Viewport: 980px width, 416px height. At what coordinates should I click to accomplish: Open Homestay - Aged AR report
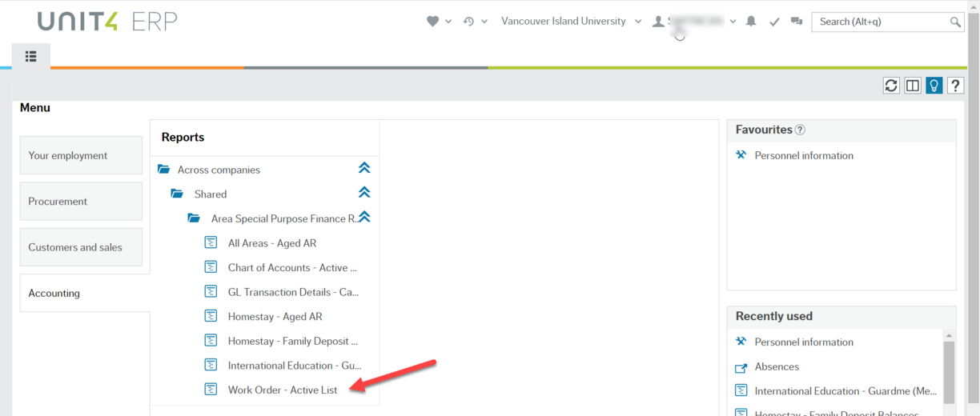[x=275, y=317]
